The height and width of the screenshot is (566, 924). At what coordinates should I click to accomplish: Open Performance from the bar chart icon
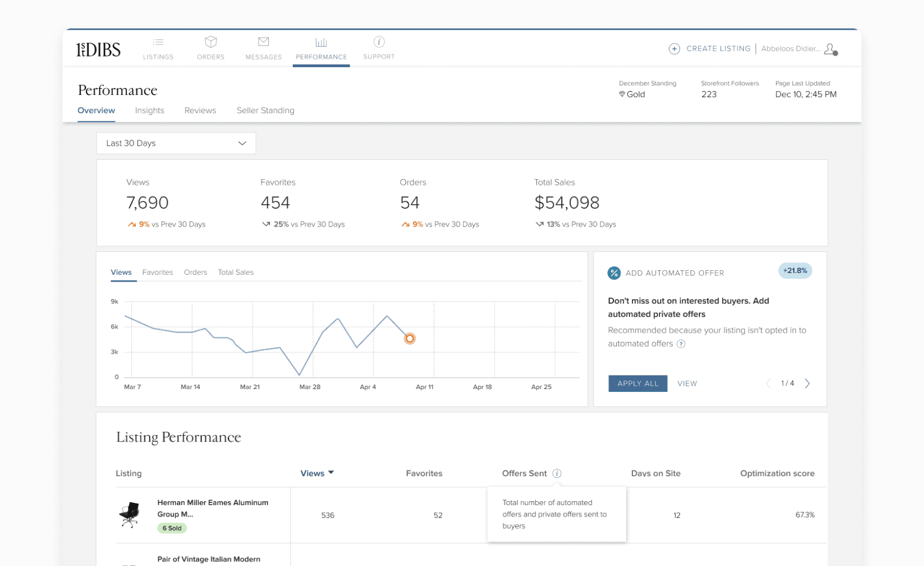321,42
